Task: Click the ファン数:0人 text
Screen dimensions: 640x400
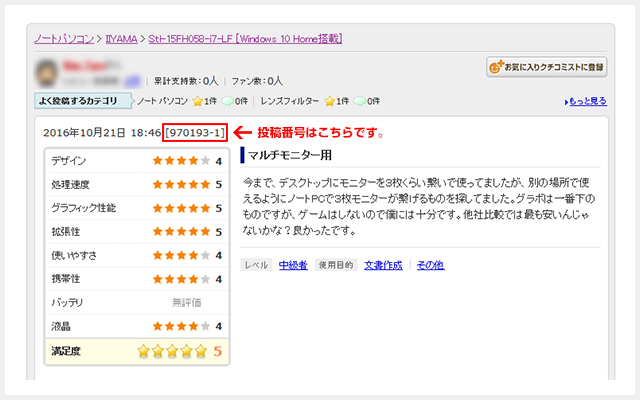Action: tap(257, 81)
